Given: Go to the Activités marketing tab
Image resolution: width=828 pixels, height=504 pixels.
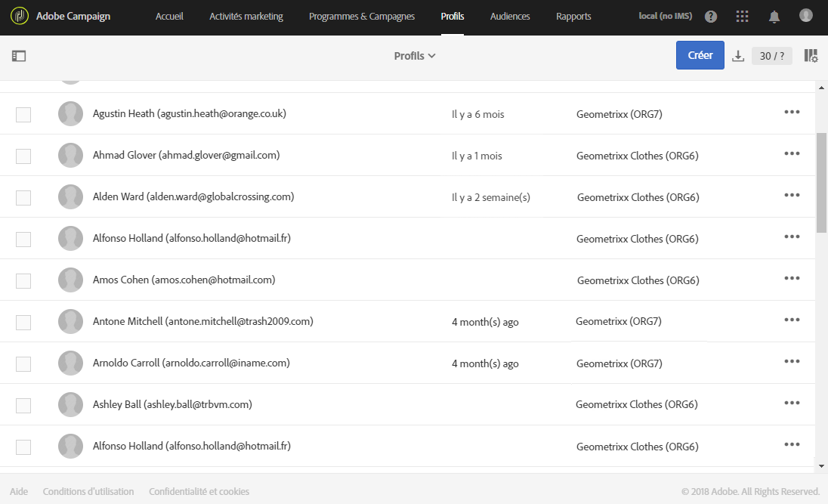Looking at the screenshot, I should click(246, 17).
